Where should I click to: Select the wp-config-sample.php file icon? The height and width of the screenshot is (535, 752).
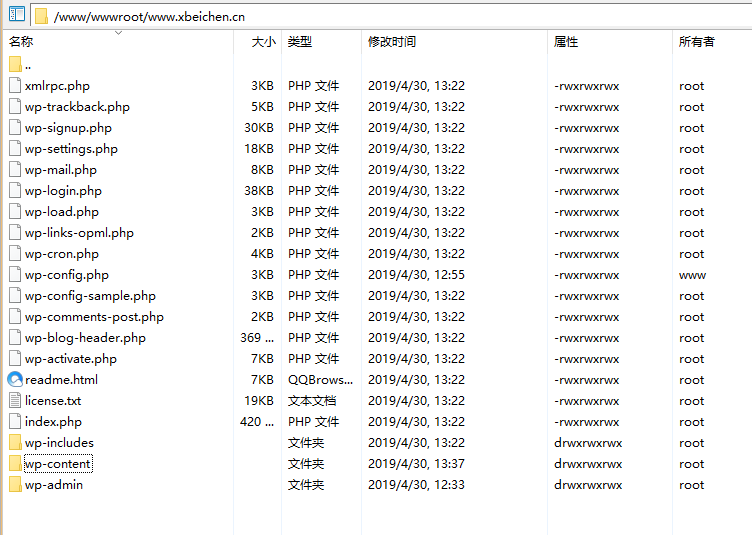(x=15, y=295)
